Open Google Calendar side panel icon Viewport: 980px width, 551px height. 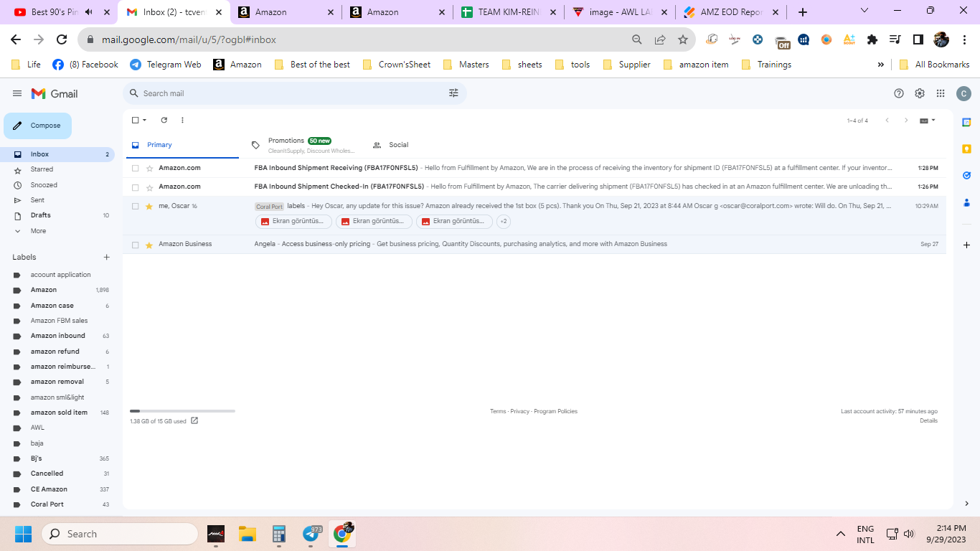[966, 122]
